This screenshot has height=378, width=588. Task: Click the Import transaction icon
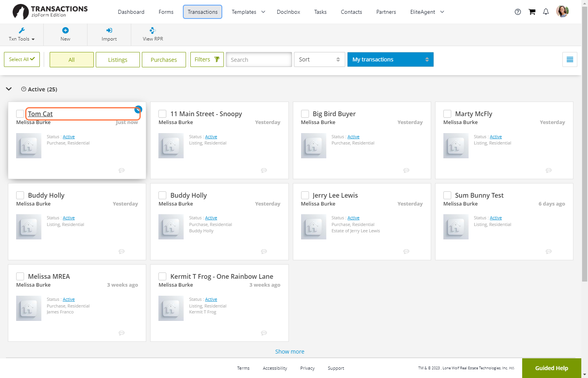click(109, 30)
